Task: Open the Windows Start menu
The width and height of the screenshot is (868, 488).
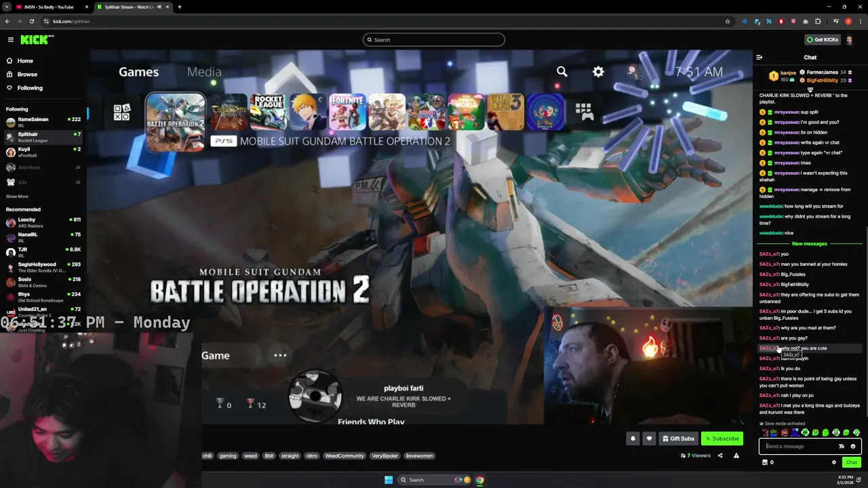Action: click(389, 480)
